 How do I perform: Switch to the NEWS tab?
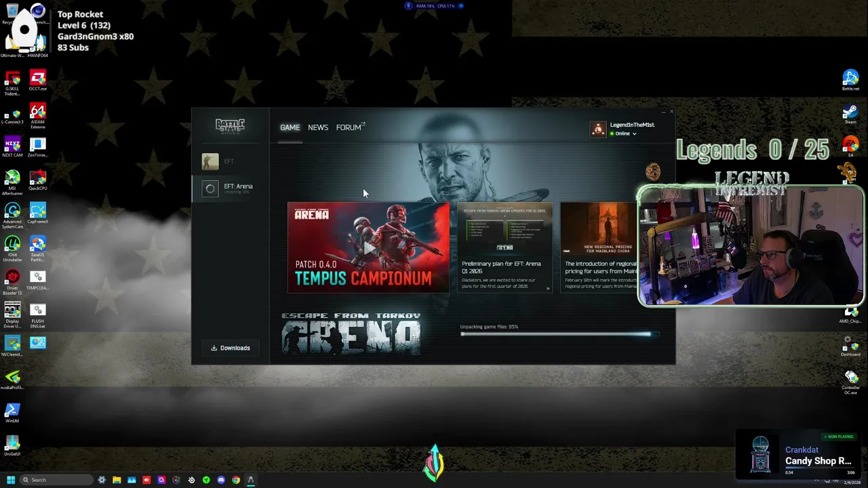click(x=318, y=127)
